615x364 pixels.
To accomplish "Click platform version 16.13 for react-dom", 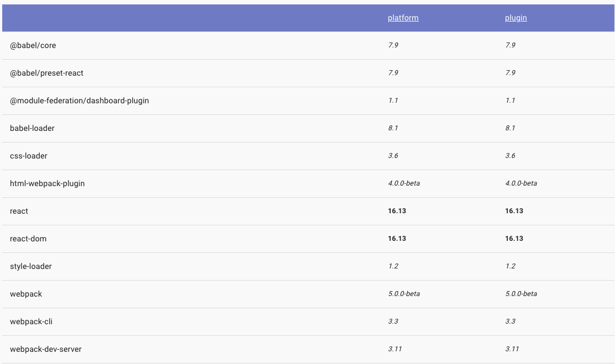I will click(397, 239).
